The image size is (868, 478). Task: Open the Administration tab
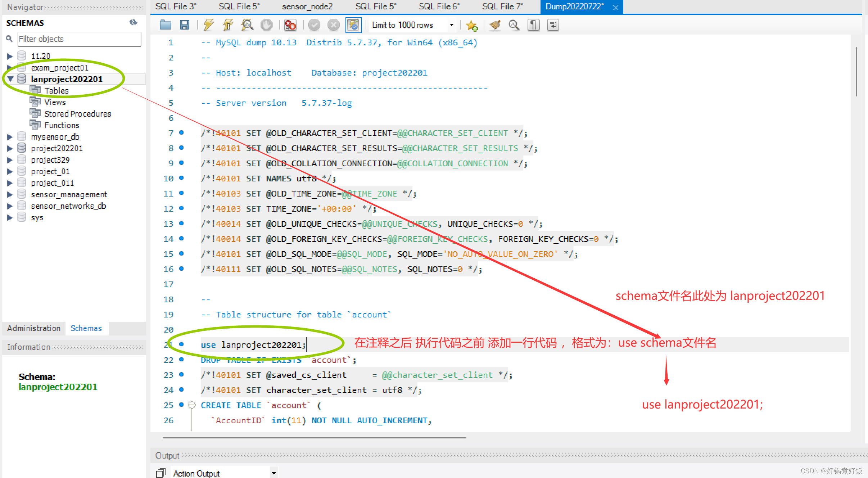click(x=34, y=328)
